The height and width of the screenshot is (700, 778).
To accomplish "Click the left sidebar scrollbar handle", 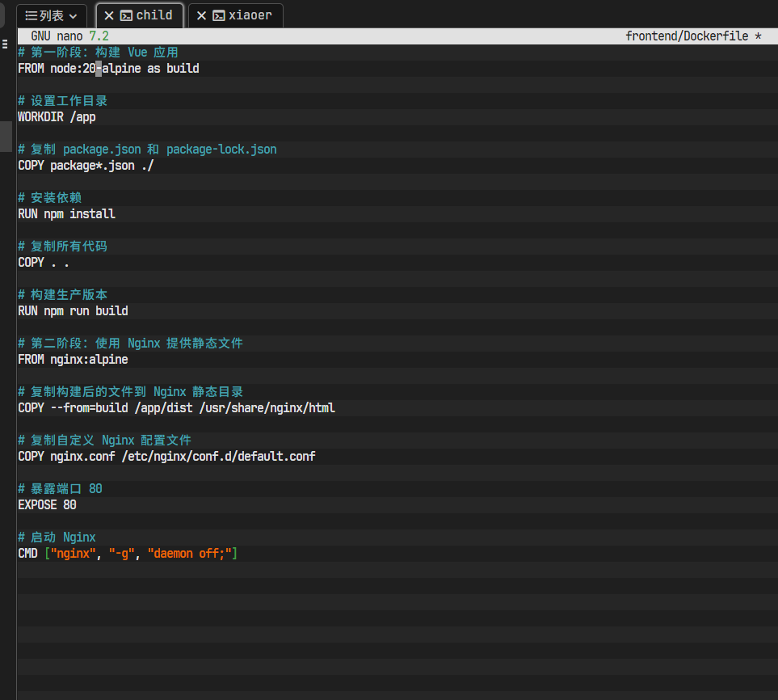I will pos(6,137).
